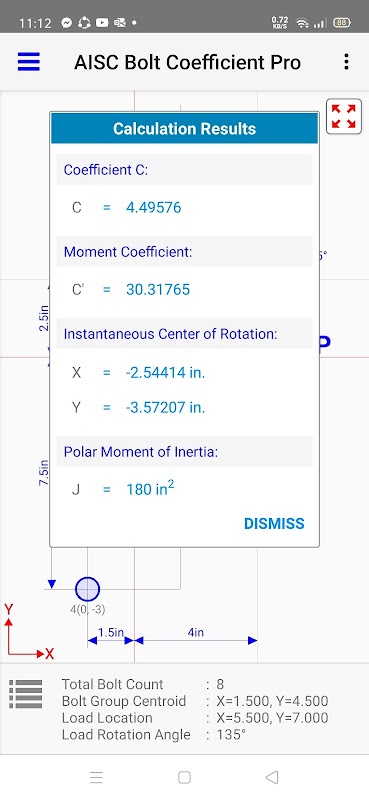This screenshot has height=800, width=369.
Task: Tap the Android home square button
Action: (x=184, y=777)
